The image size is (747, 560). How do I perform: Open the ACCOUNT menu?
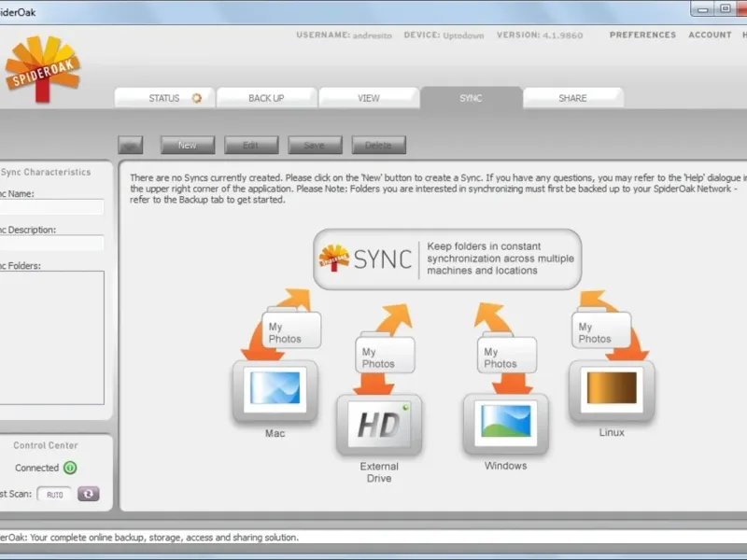pyautogui.click(x=710, y=35)
